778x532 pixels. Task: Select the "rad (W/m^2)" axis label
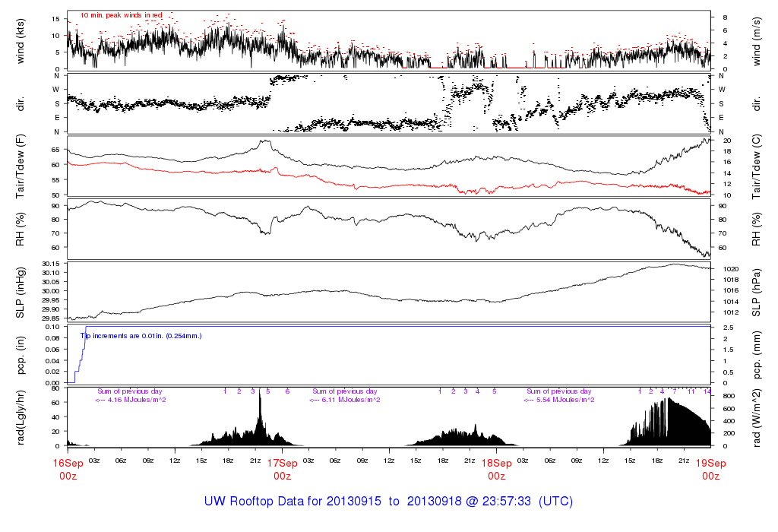click(x=756, y=418)
